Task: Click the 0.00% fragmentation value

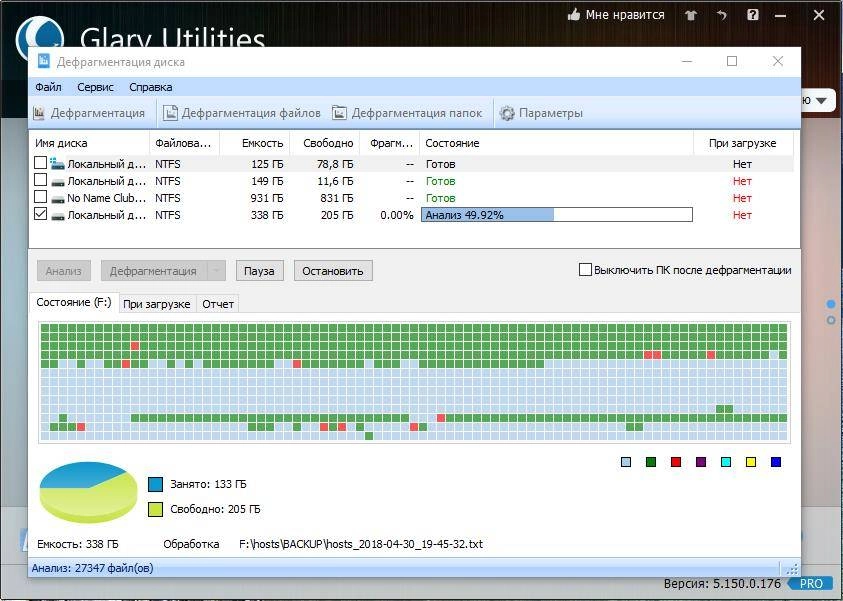Action: pos(397,216)
